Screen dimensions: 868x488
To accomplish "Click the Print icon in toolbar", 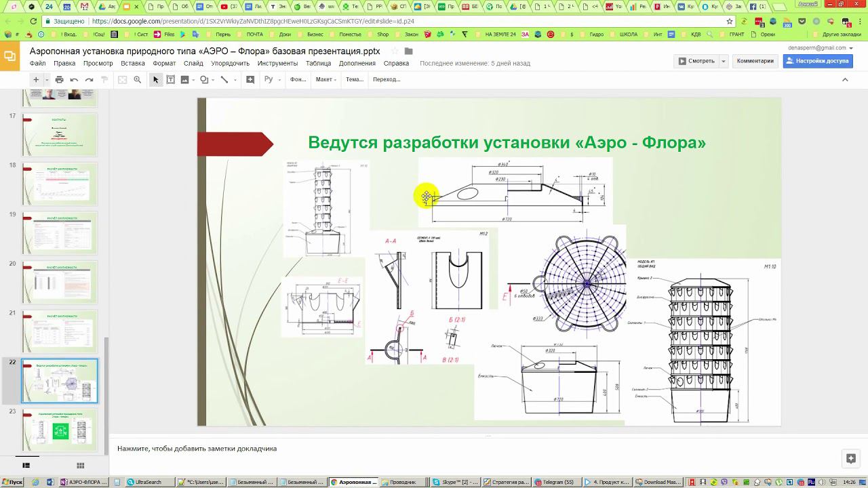I will point(59,80).
